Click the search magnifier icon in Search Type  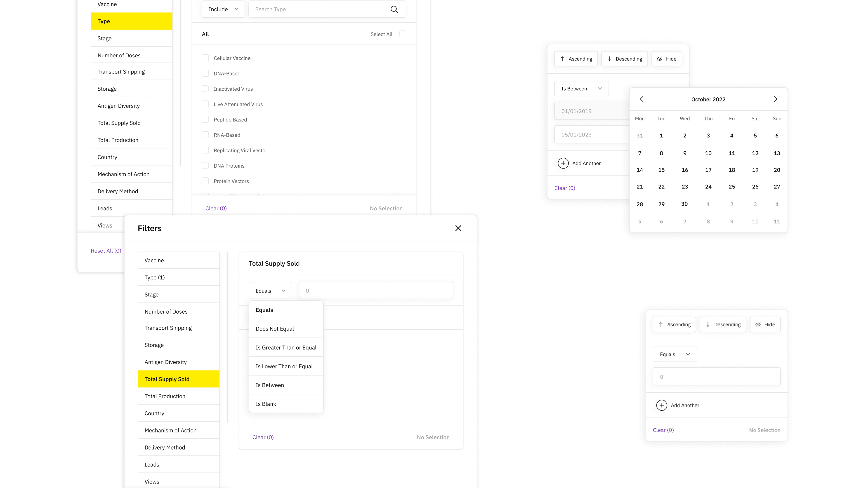(x=394, y=9)
